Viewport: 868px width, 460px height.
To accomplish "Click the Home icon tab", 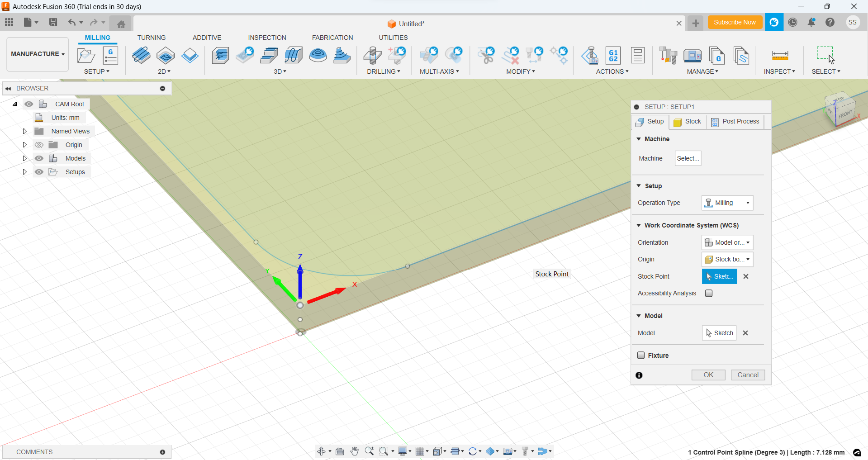I will click(121, 24).
